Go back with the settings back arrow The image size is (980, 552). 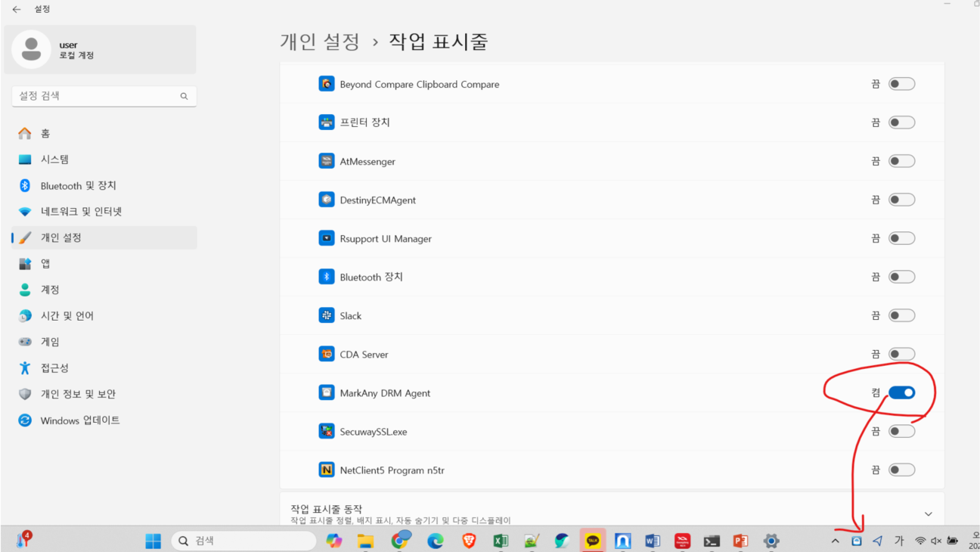coord(17,9)
